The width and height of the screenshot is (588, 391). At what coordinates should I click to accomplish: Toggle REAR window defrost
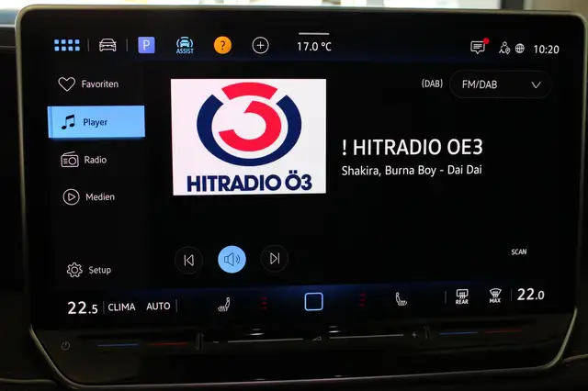pos(462,296)
